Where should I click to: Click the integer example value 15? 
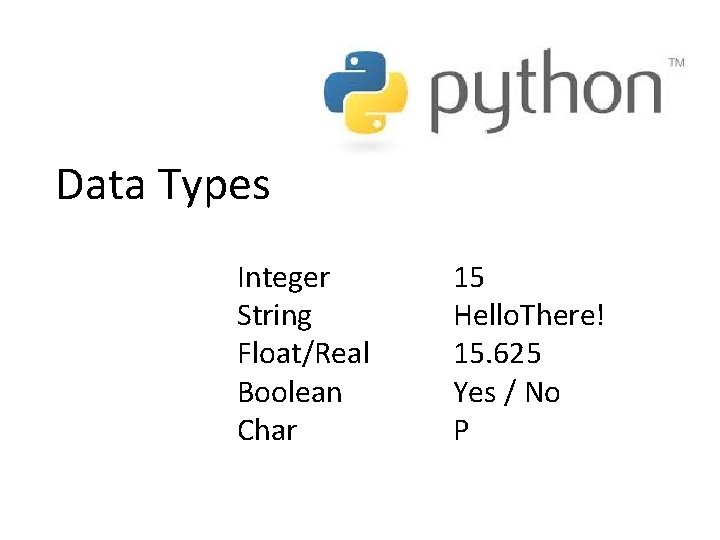(469, 277)
